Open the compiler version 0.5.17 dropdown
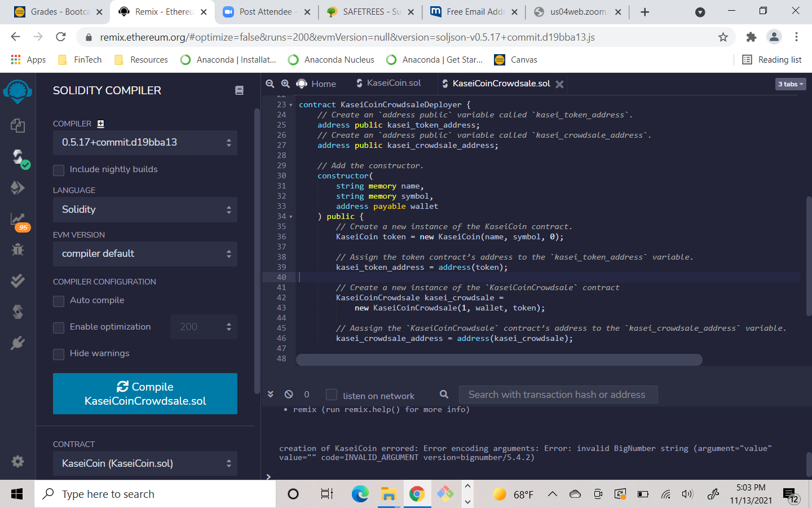Viewport: 812px width, 508px height. 145,143
